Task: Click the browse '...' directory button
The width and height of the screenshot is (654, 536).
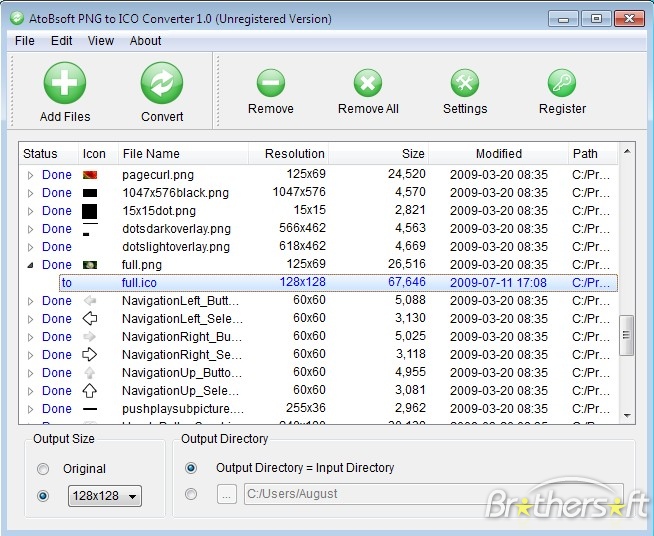Action: coord(226,495)
